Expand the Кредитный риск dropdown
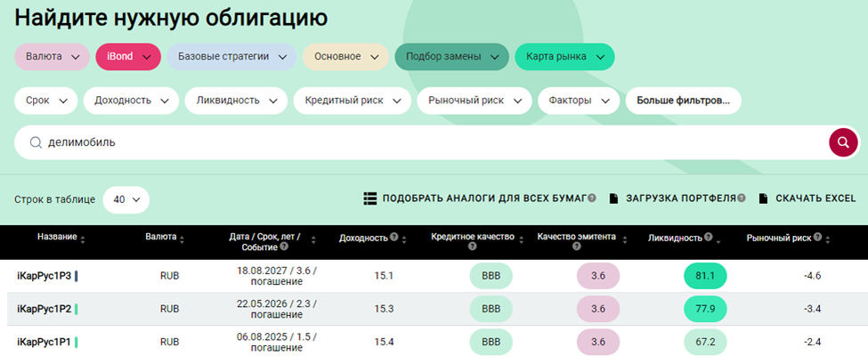Image resolution: width=868 pixels, height=364 pixels. 353,101
